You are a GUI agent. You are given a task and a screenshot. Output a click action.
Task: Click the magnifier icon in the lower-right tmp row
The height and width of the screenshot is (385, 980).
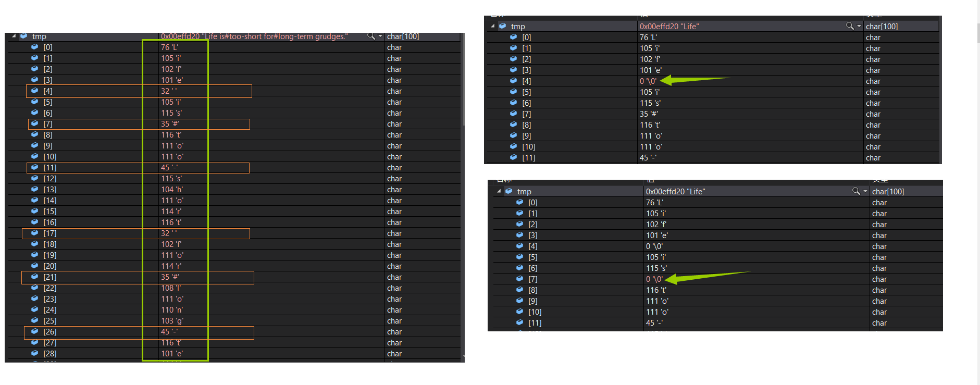[x=856, y=191]
